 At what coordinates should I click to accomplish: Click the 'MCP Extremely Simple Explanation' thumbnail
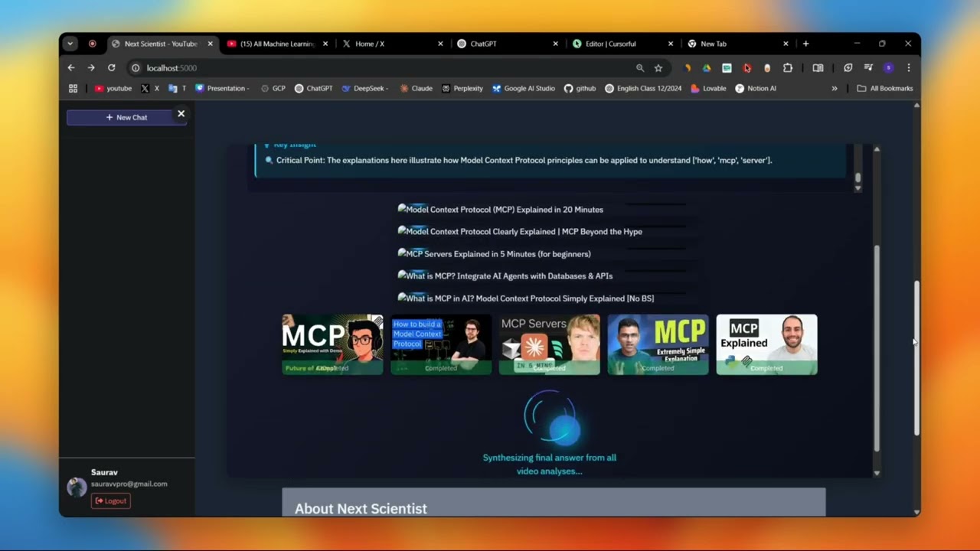tap(658, 344)
